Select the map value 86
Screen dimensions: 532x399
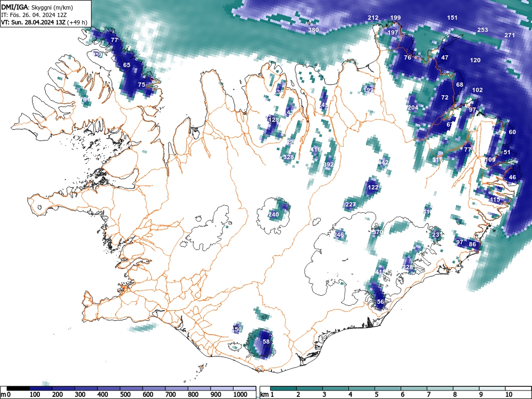click(x=472, y=244)
